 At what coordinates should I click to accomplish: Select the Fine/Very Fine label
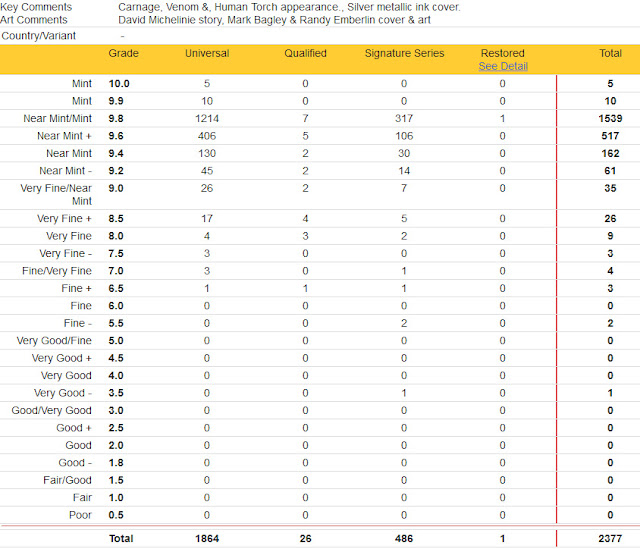(x=57, y=271)
